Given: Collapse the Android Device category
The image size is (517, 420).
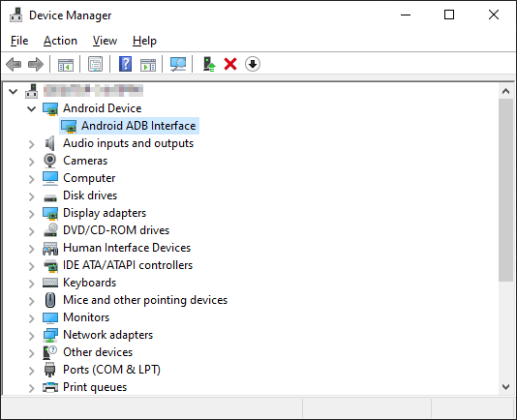Looking at the screenshot, I should tap(31, 108).
